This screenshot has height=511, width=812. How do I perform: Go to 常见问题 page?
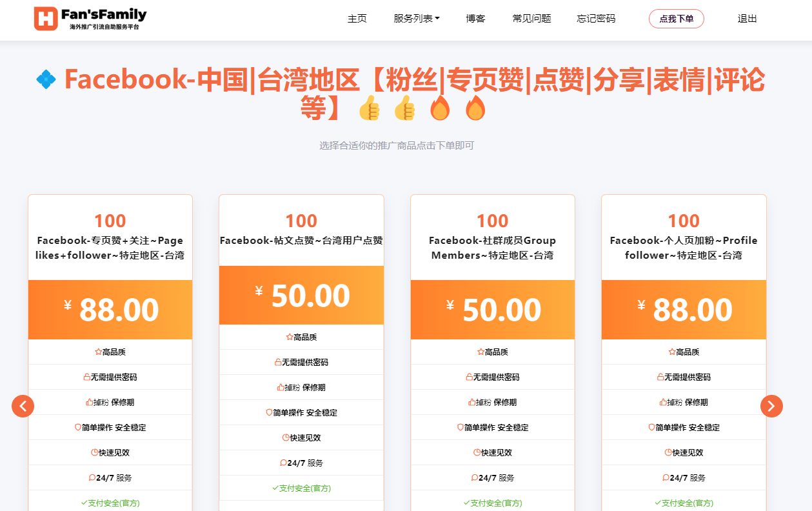(532, 19)
